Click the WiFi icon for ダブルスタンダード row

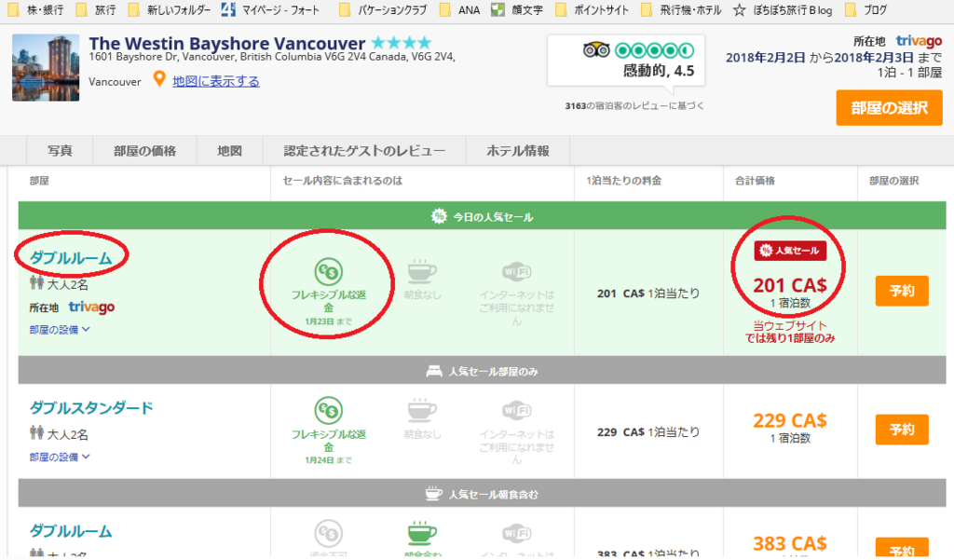(x=516, y=411)
